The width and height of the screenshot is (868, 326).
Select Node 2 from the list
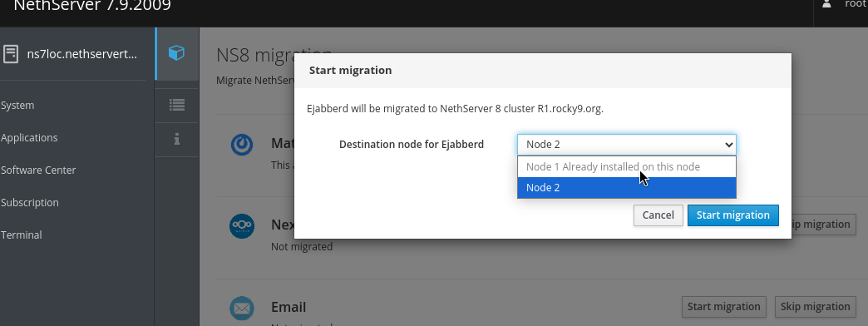point(627,188)
